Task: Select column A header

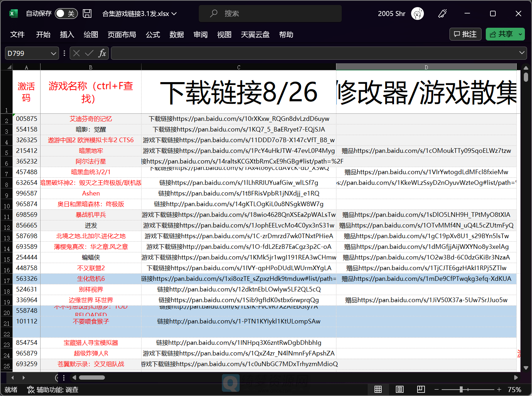Action: (26, 67)
